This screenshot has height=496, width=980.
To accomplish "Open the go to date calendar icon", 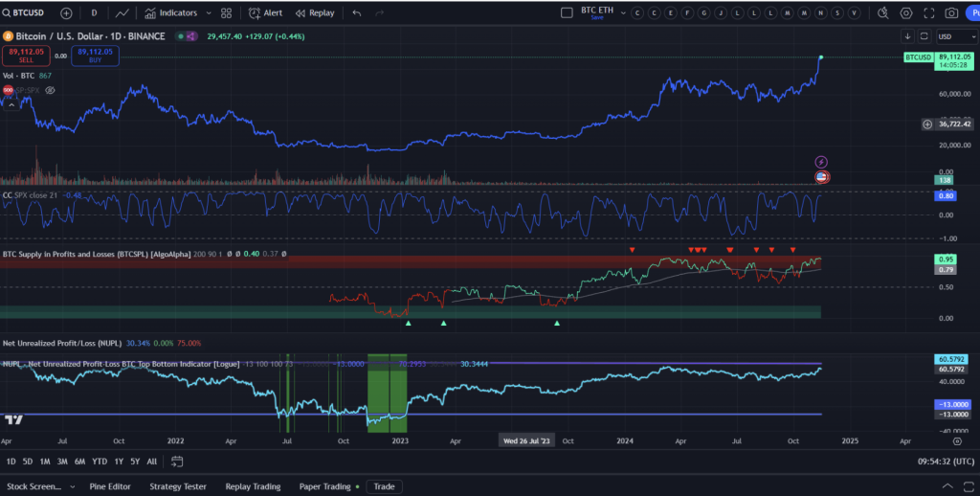I will click(x=177, y=462).
